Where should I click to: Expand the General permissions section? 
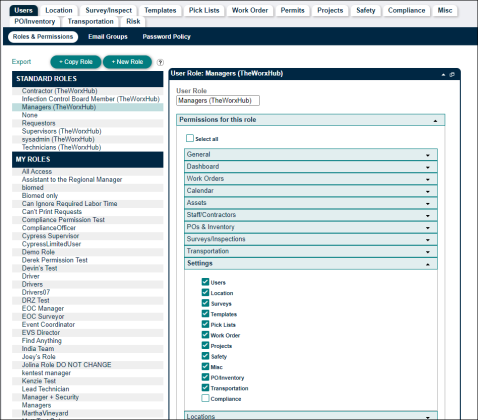point(311,154)
